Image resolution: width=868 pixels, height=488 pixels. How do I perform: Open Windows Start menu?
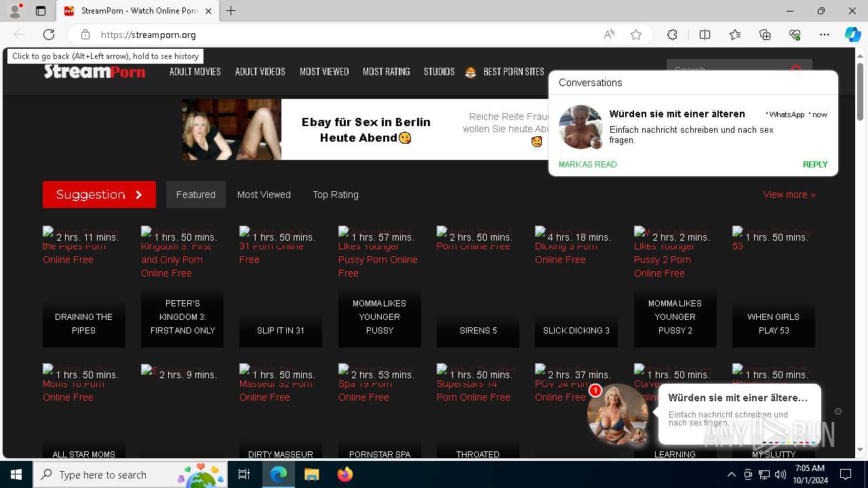[16, 474]
